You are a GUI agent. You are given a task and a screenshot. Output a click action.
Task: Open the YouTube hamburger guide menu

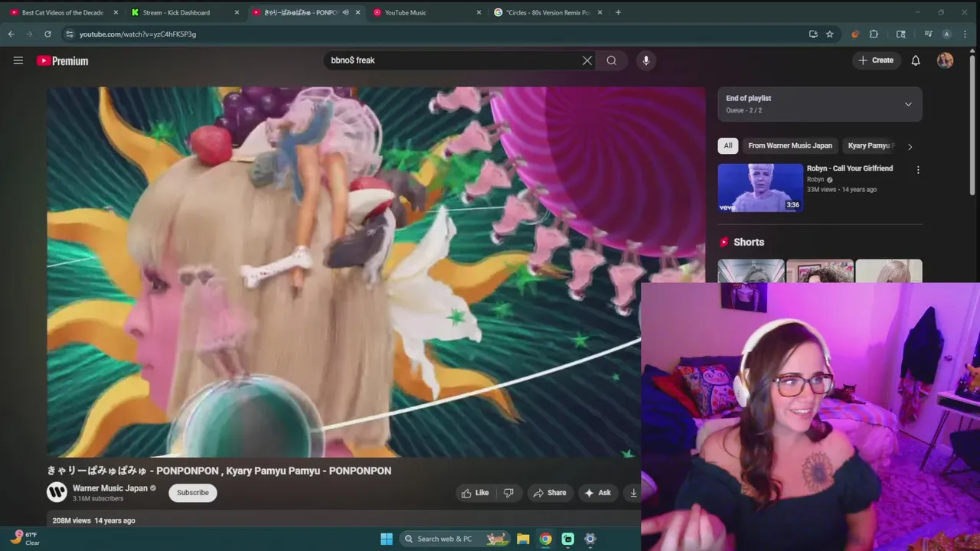pos(18,60)
